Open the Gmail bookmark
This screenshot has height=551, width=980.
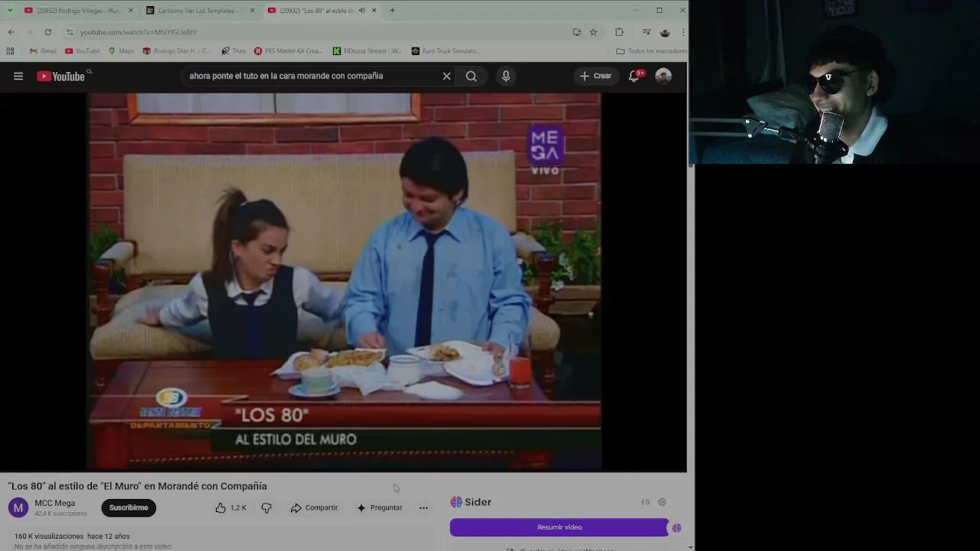point(43,51)
